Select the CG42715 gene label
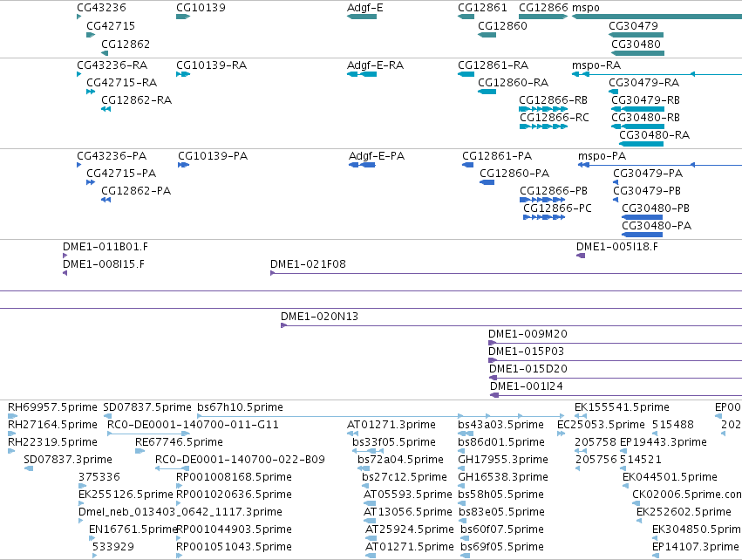Screen dimensions: 742x560 coord(110,25)
